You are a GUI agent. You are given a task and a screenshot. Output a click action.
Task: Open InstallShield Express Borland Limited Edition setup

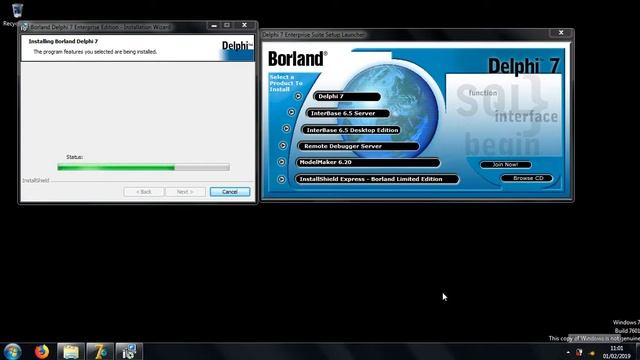click(x=377, y=179)
